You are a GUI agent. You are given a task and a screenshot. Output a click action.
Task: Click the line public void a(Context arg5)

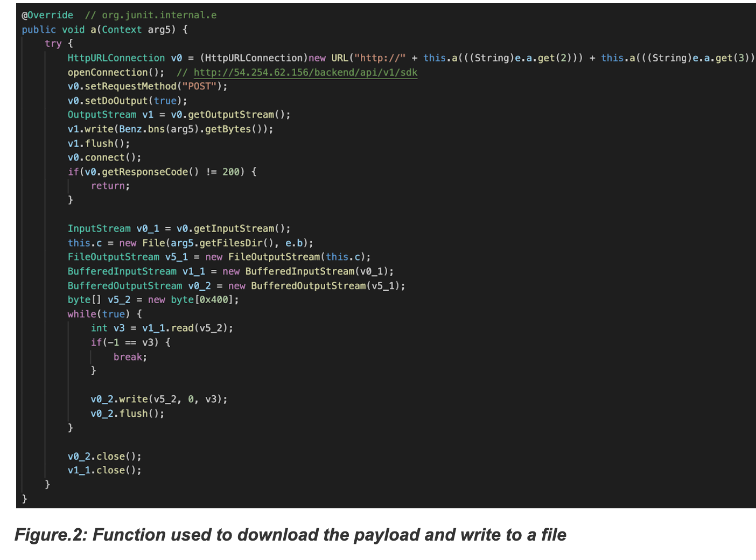pyautogui.click(x=104, y=30)
